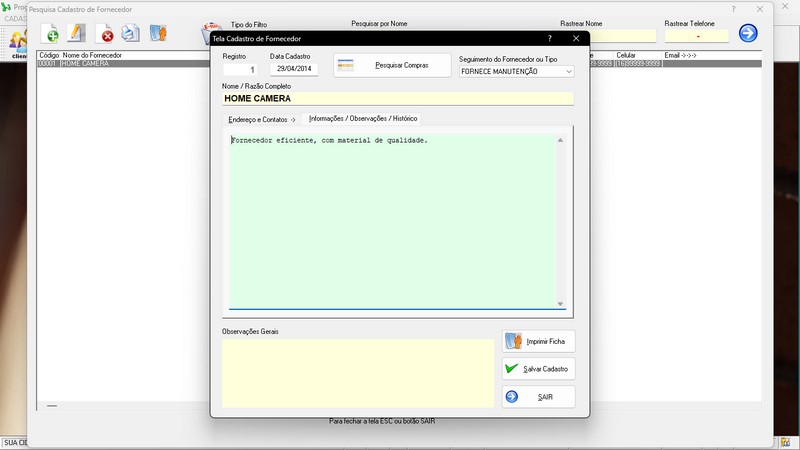This screenshot has height=450, width=800.
Task: Click the print documents toolbar icon
Action: click(130, 34)
